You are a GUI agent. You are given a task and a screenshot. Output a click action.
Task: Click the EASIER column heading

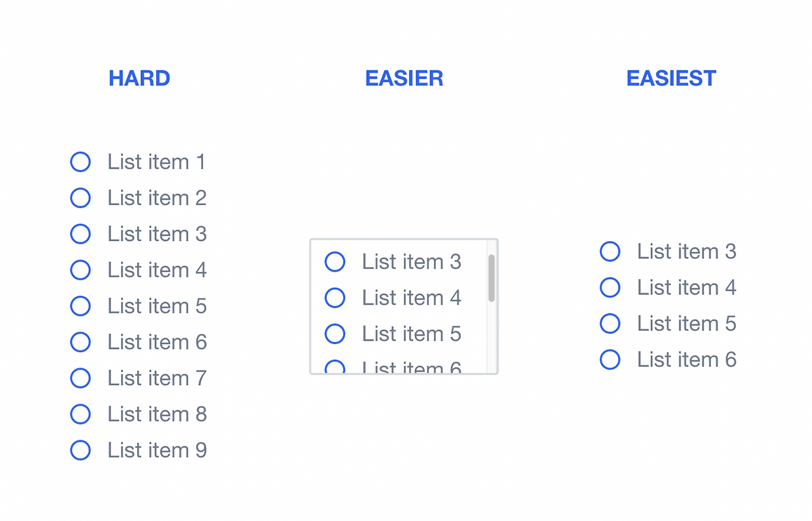click(404, 79)
